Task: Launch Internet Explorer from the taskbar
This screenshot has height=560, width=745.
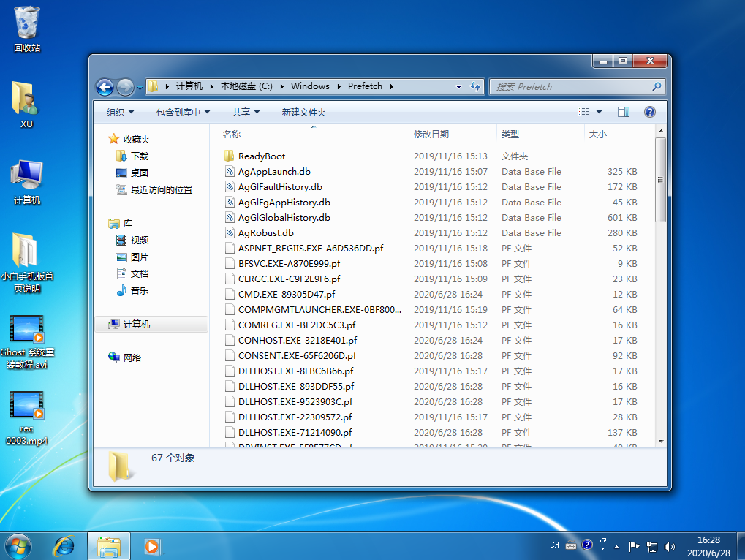Action: [64, 545]
